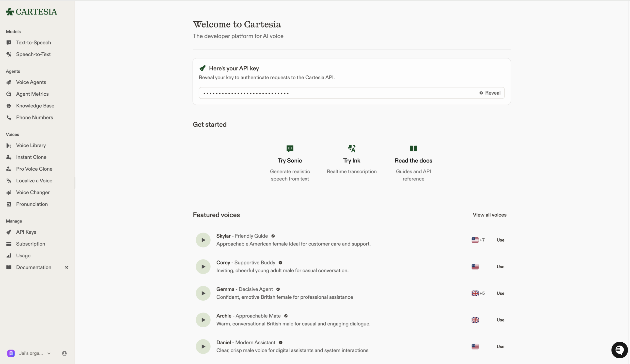Screen dimensions: 630x364
Task: Click the Try Ink transcription icon
Action: click(351, 148)
